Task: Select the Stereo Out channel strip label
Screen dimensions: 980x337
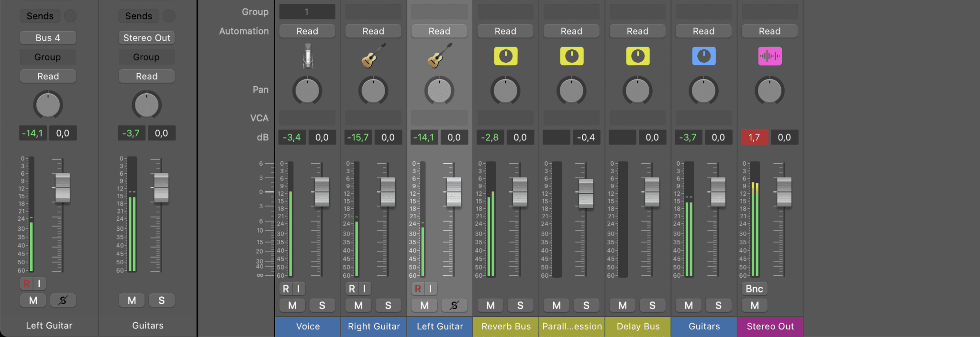Action: pos(770,326)
